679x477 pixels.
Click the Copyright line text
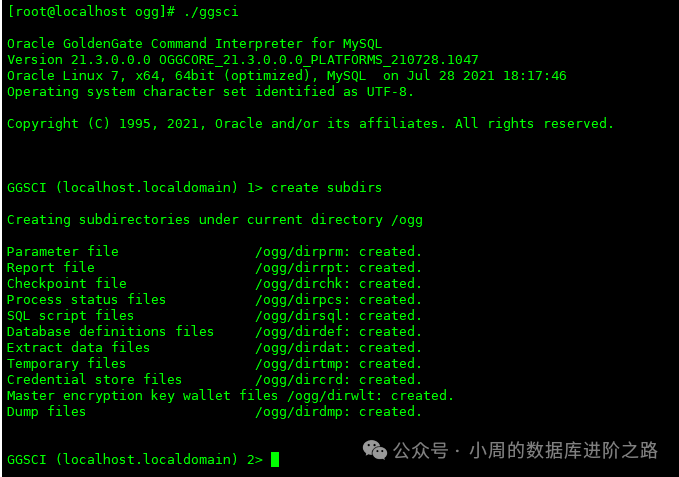[310, 124]
